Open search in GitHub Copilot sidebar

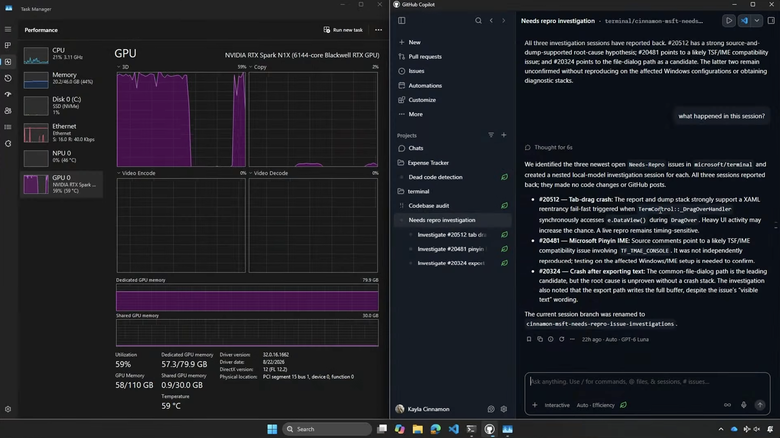tap(478, 20)
